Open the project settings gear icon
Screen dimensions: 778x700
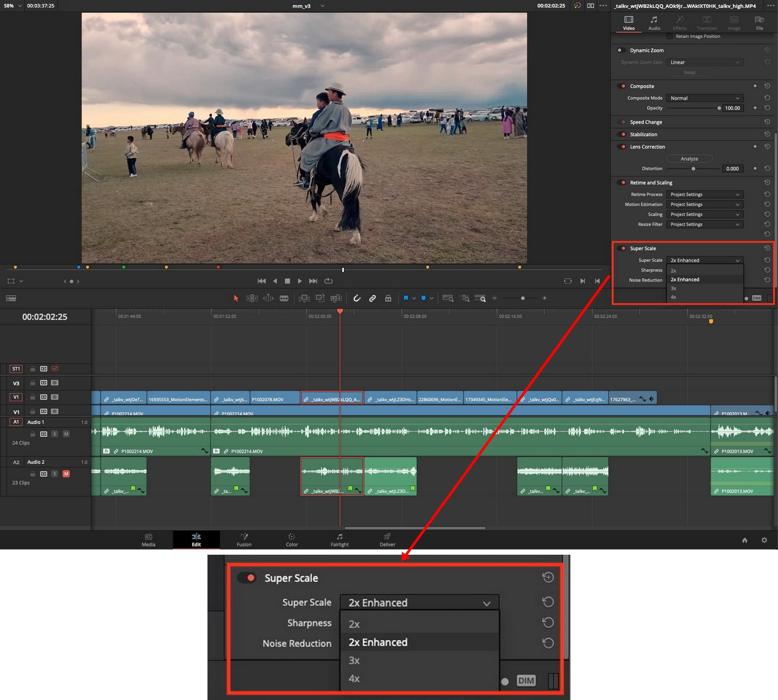point(764,540)
